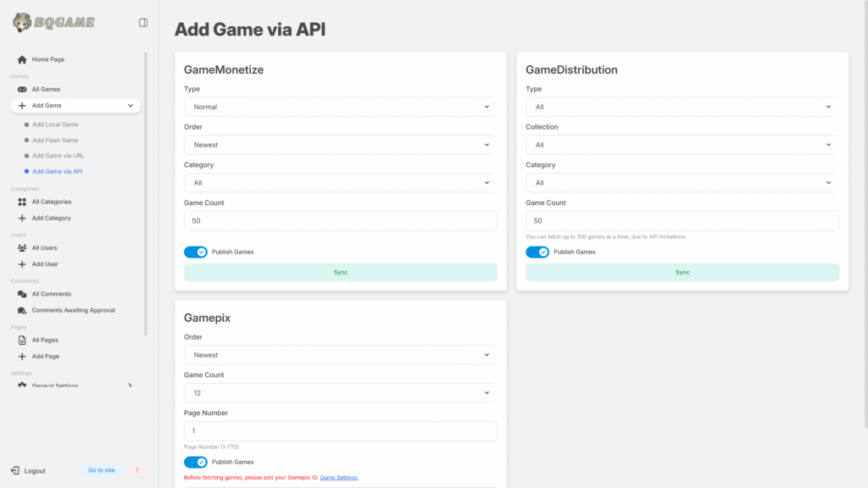Click GameMonetize Game Count field
The width and height of the screenshot is (868, 488).
pos(341,221)
